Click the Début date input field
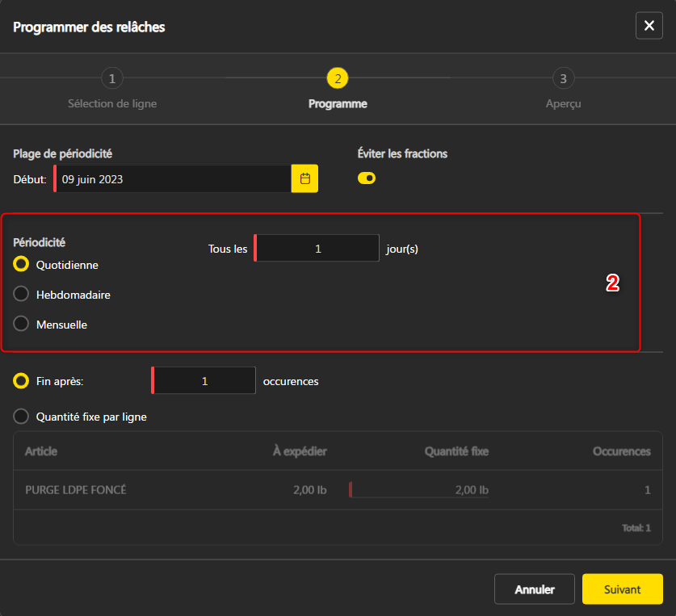Image resolution: width=676 pixels, height=616 pixels. point(172,178)
